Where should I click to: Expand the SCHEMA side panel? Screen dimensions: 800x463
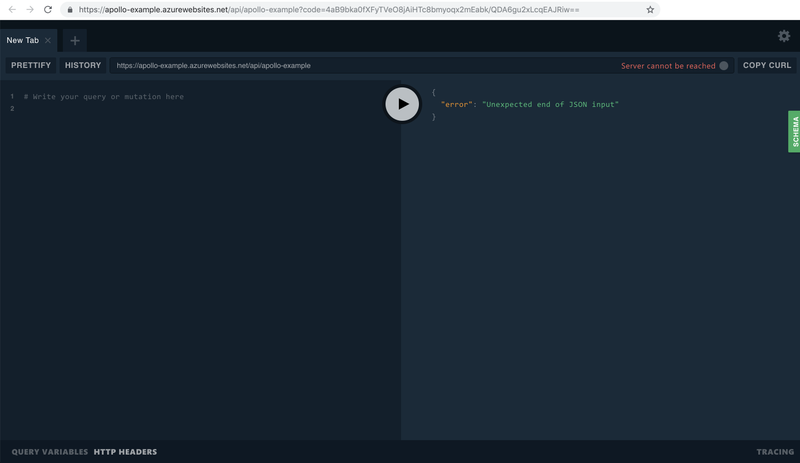[794, 131]
